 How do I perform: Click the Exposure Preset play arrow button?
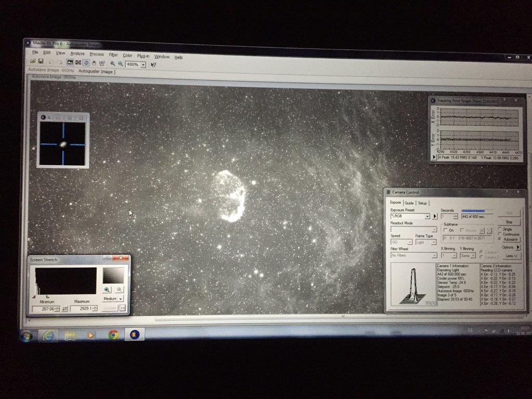point(435,216)
